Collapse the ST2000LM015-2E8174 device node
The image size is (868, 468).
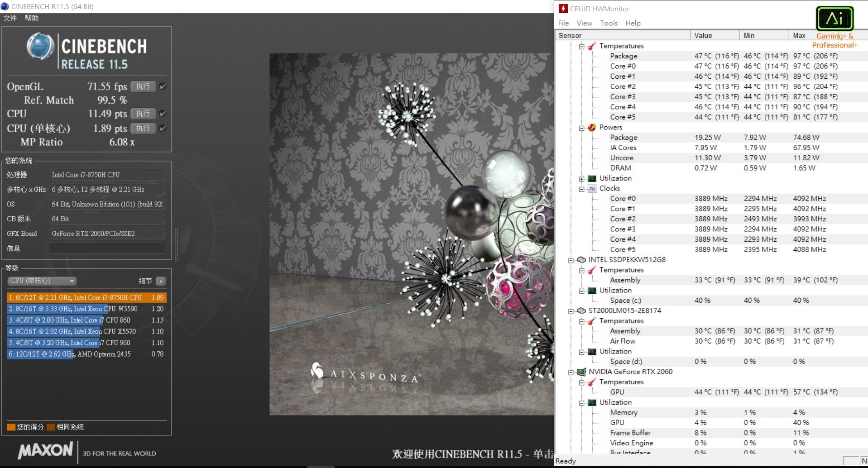tap(571, 311)
